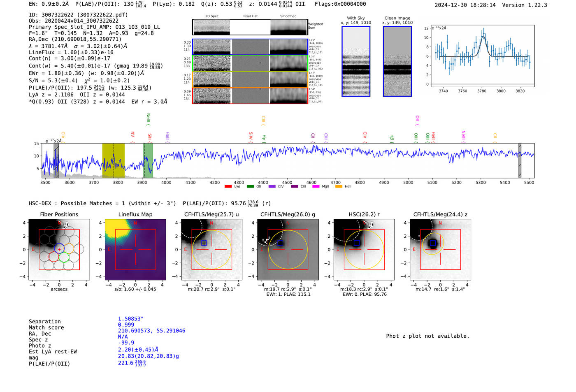Click the SiIV line label above spectrum
576x392 pixels.
(251, 136)
